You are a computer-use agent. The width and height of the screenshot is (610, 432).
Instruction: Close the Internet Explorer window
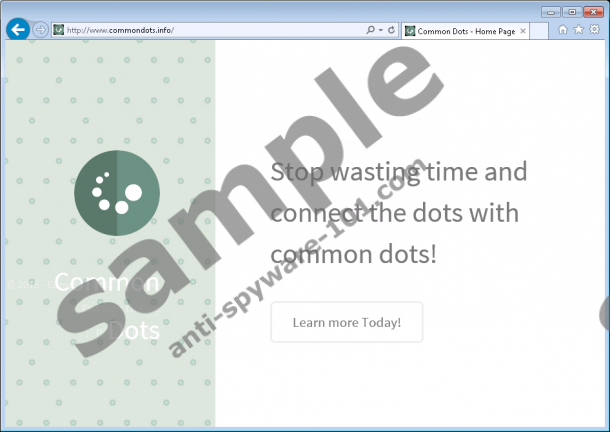593,10
